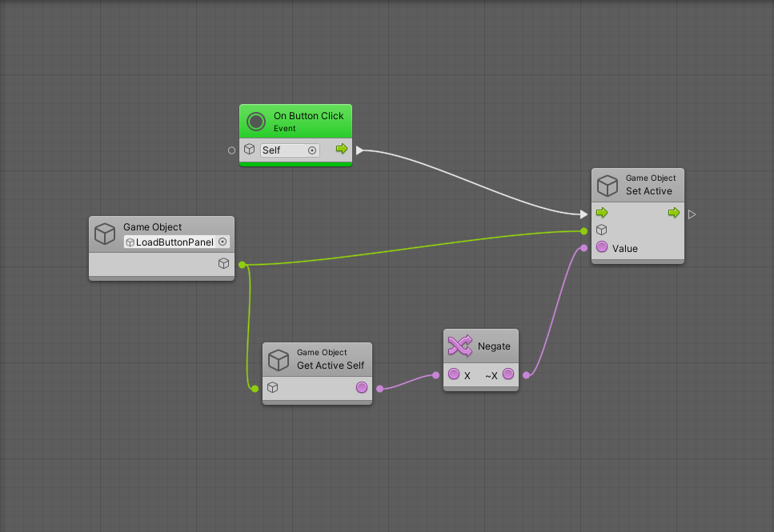Click the On Button Click event circle icon
The height and width of the screenshot is (532, 774).
point(255,122)
